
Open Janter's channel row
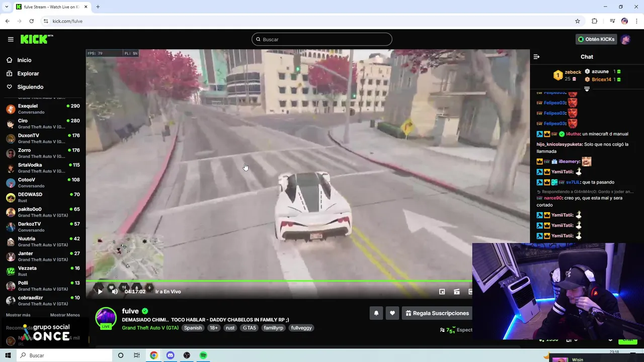[43, 256]
